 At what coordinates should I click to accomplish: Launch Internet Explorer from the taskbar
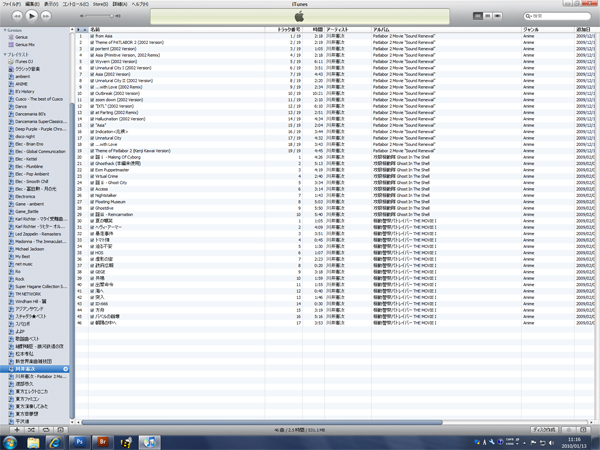coord(55,443)
